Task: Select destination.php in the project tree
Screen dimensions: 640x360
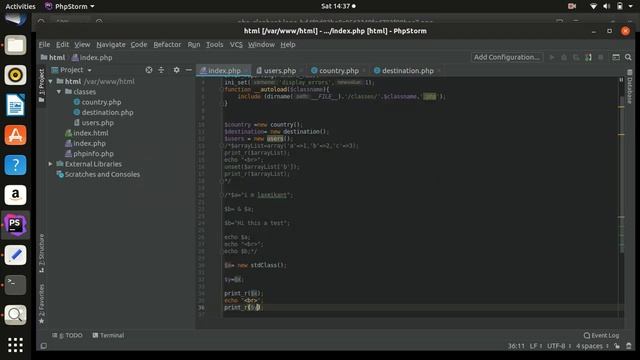Action: (103, 112)
